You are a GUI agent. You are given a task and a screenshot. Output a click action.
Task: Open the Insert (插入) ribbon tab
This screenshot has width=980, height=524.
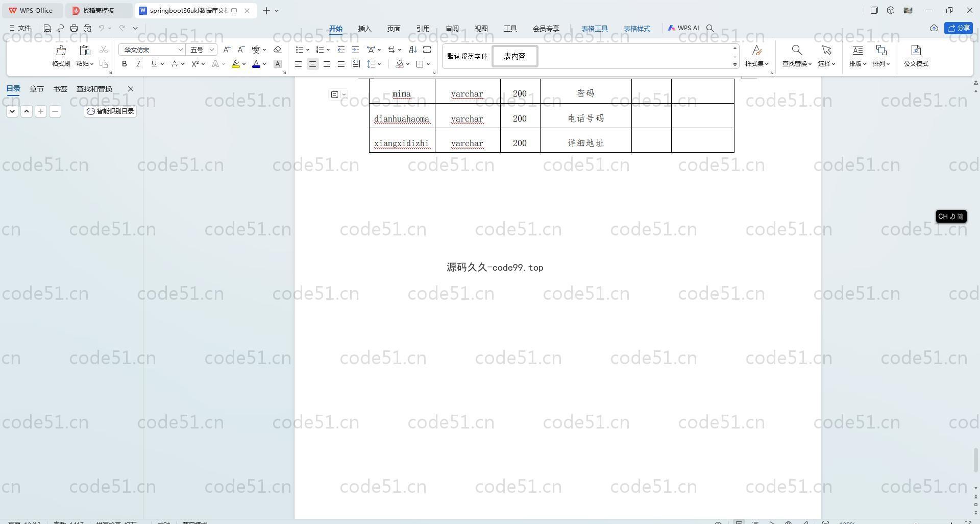[x=364, y=29]
